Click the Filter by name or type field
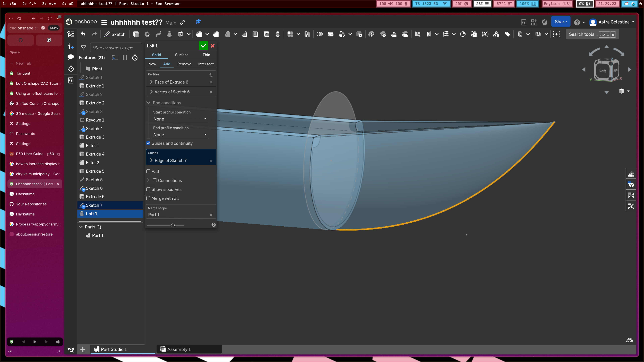 coord(116,48)
